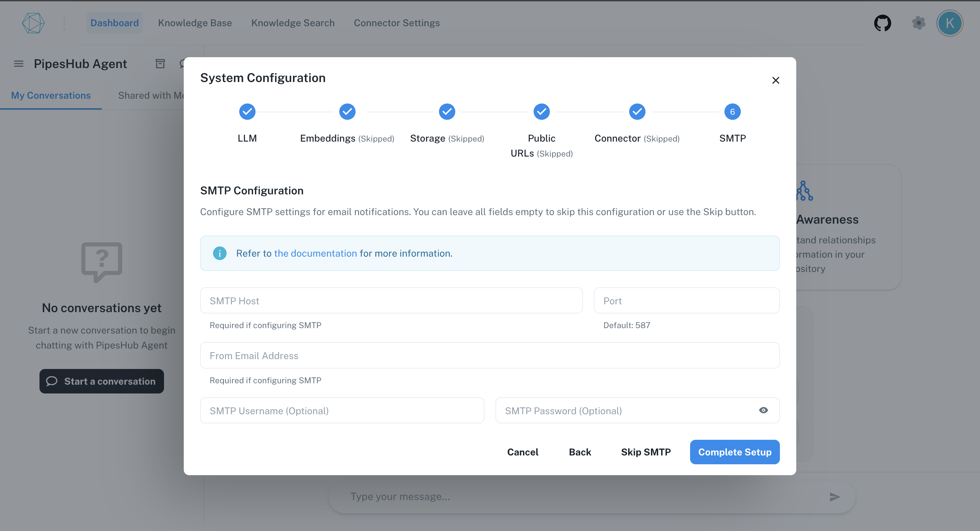Click the archive icon next to PipesHub Agent
980x531 pixels.
[x=160, y=64]
